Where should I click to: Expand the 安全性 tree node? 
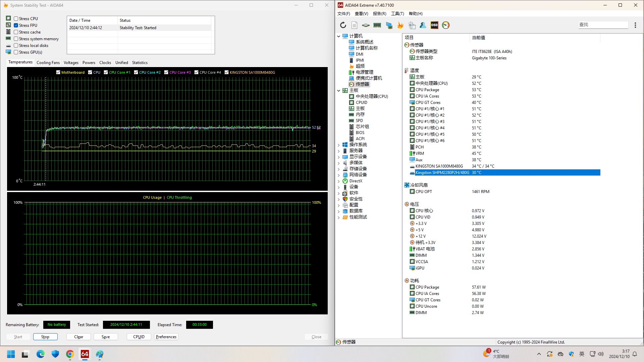tap(338, 199)
